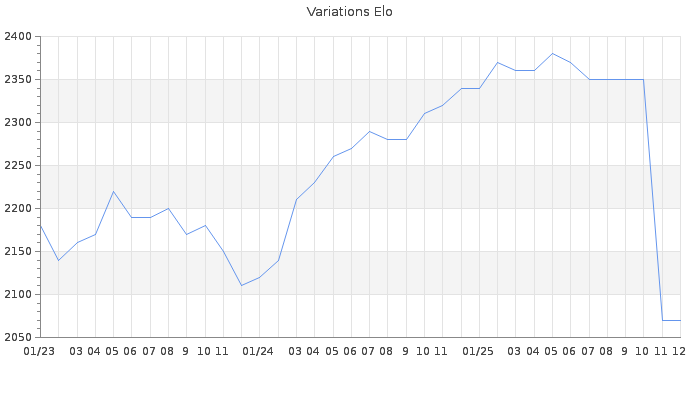Image resolution: width=700 pixels, height=400 pixels.
Task: Click the first data point at 2180
Action: click(x=40, y=226)
